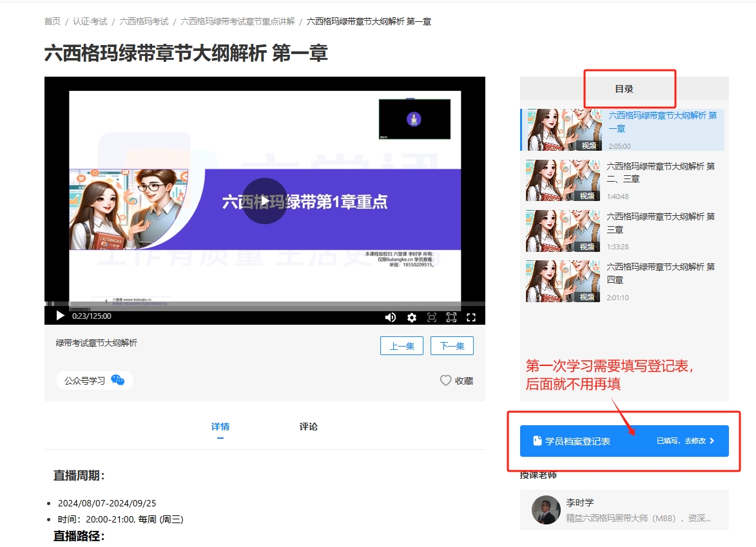The width and height of the screenshot is (756, 547).
Task: Go to previous episode with 上一集
Action: (402, 346)
